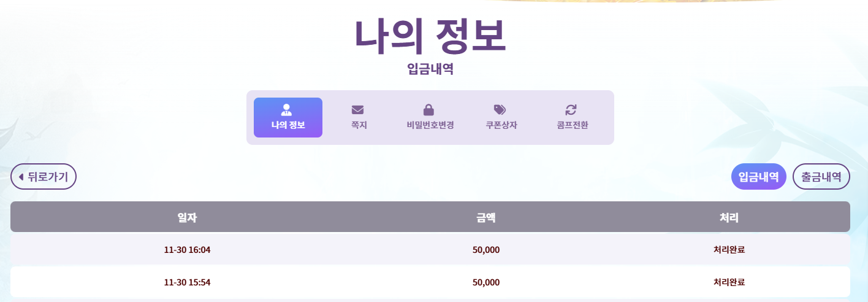The image size is (868, 302).
Task: Click the back arrow in 뒤로가기
Action: [x=21, y=177]
